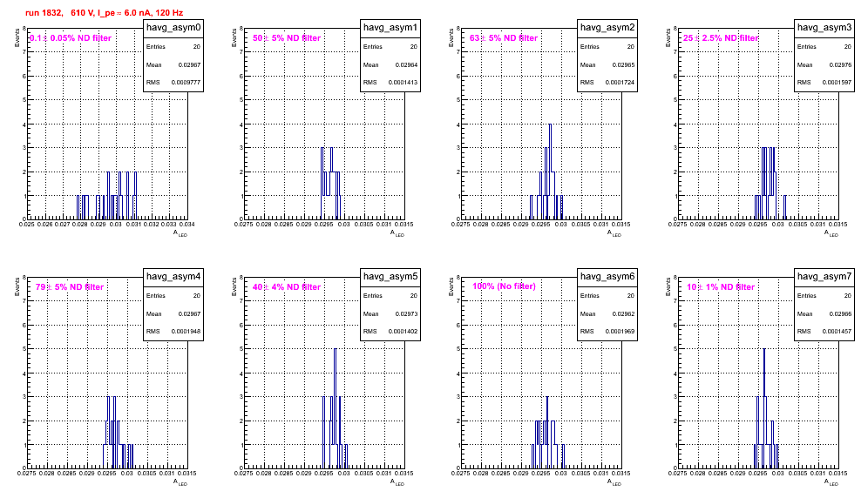868x498 pixels.
Task: Select the '79 ± 5% ND filter' label
Action: coord(70,287)
